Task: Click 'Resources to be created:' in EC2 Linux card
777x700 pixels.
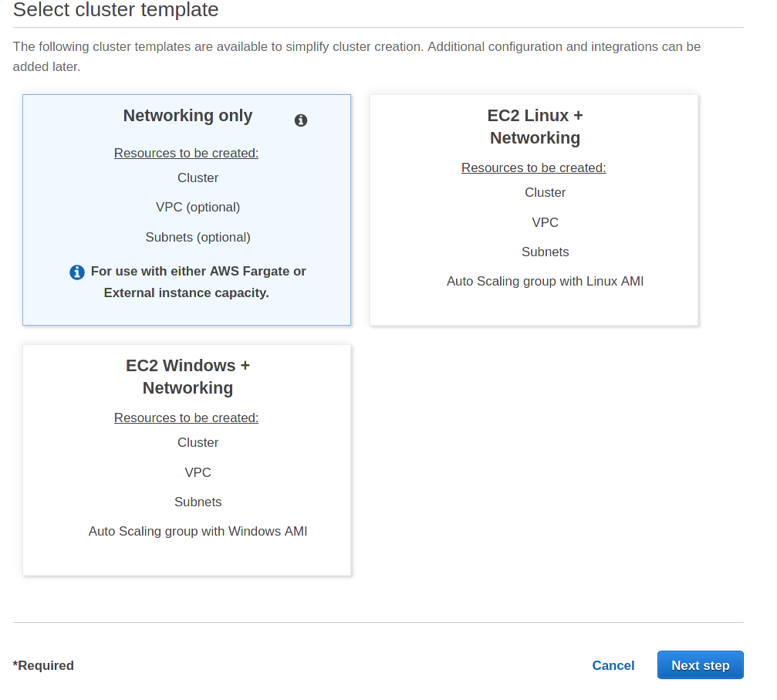Action: pos(534,168)
